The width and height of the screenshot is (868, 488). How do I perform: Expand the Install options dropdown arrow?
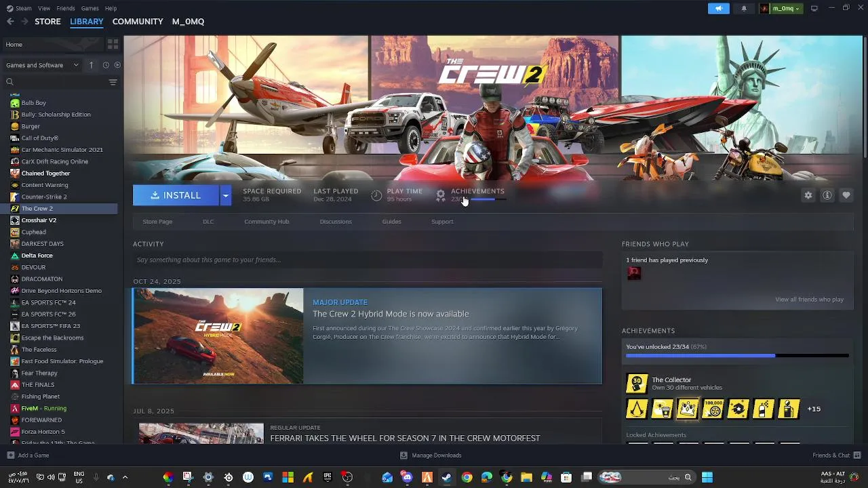tap(225, 195)
